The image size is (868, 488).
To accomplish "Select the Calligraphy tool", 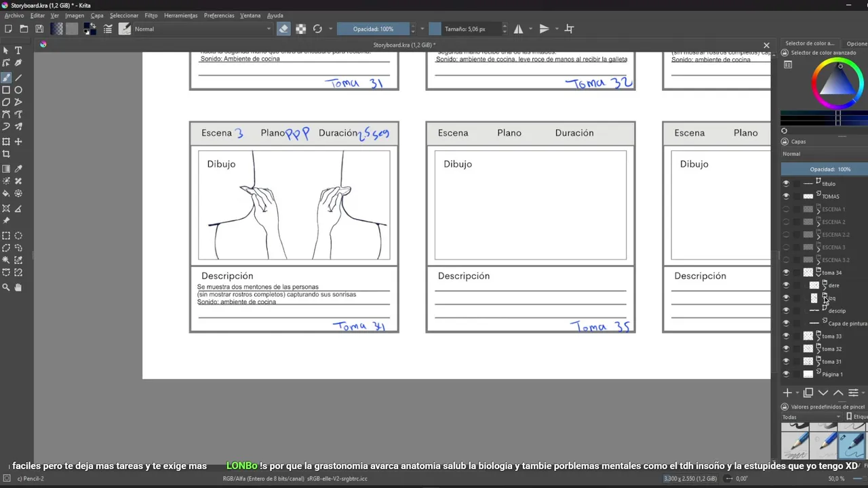I will click(18, 63).
